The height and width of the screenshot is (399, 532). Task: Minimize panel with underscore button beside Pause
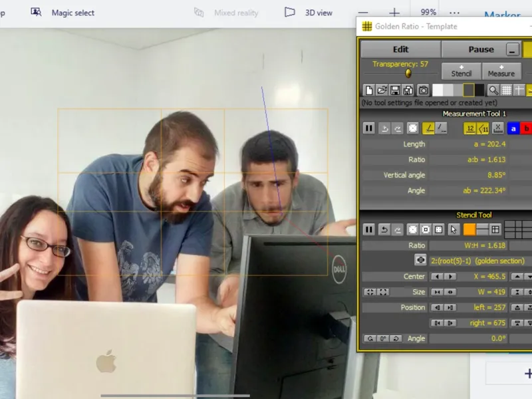tap(512, 49)
